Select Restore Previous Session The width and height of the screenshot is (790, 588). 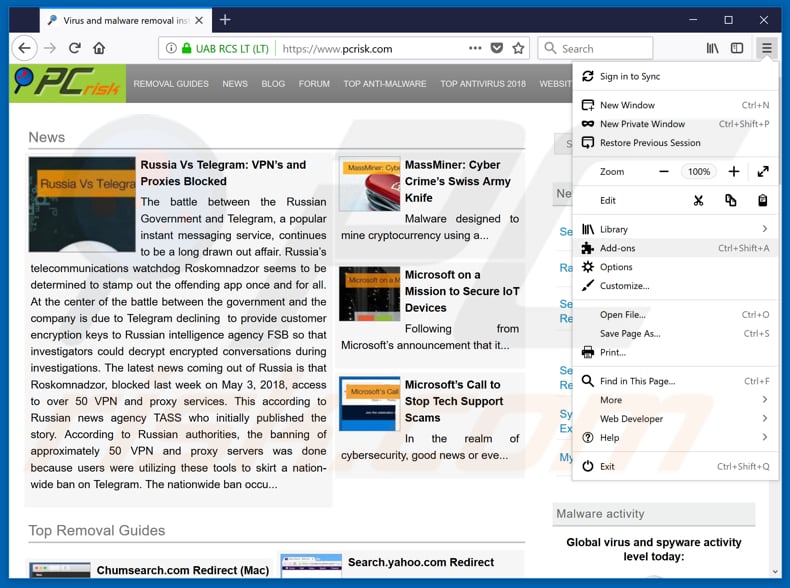click(x=675, y=143)
